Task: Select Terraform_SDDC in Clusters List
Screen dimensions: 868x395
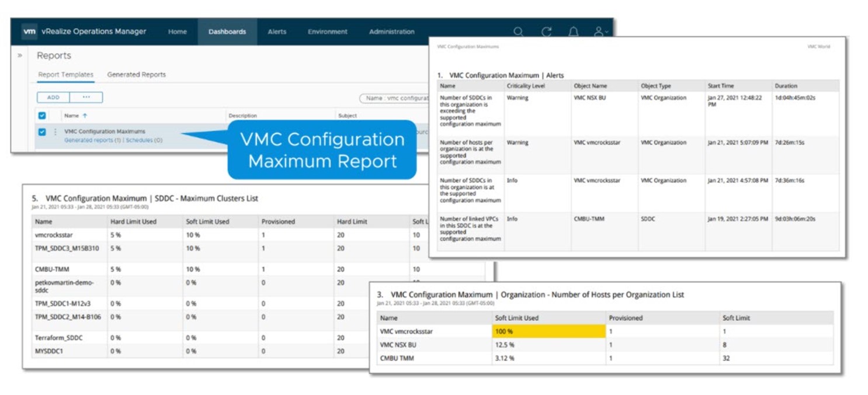Action: click(x=59, y=338)
